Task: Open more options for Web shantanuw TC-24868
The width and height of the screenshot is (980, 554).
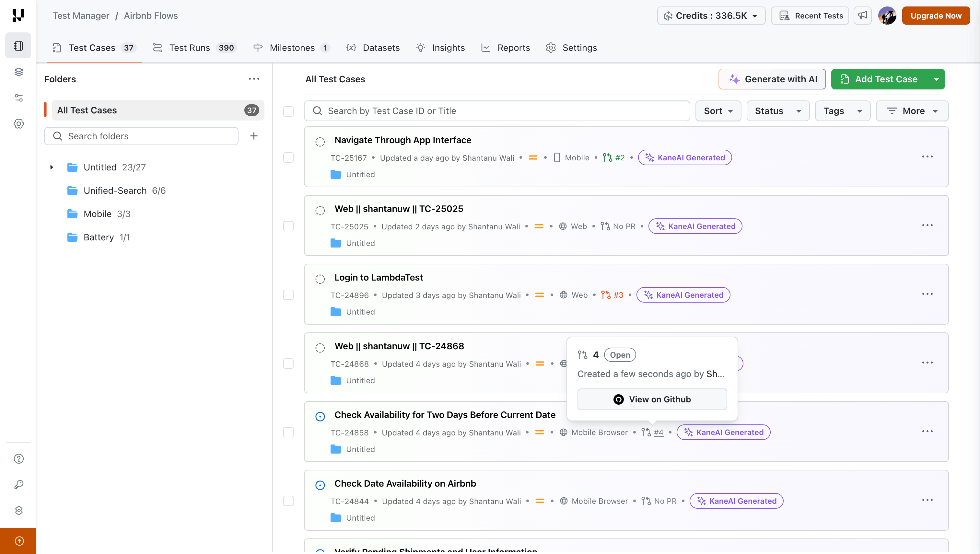Action: [927, 363]
